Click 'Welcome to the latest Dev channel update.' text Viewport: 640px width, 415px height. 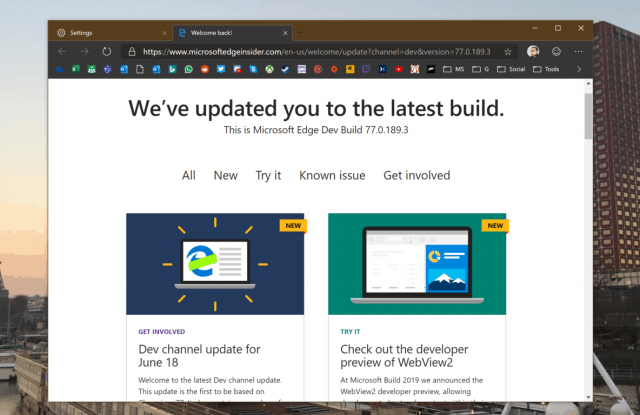210,380
